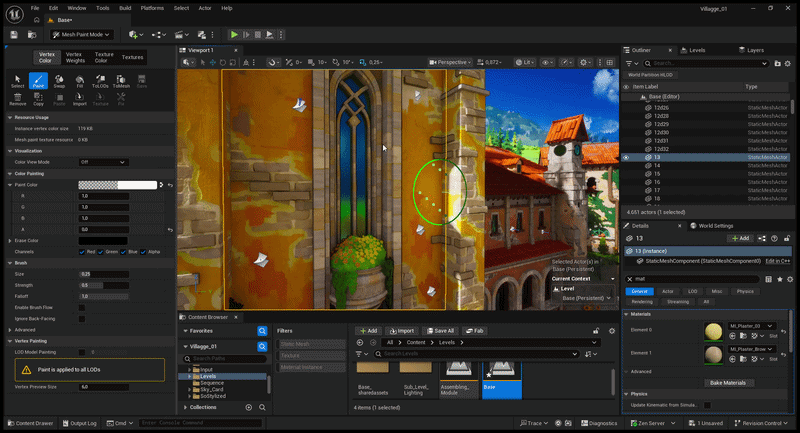Image resolution: width=800 pixels, height=433 pixels.
Task: Open MI_Plaster_03 material dropdown
Action: coord(751,326)
